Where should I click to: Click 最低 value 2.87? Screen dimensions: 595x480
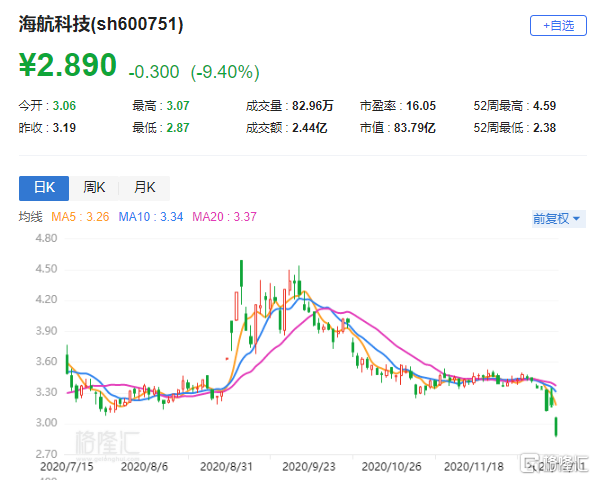point(178,128)
